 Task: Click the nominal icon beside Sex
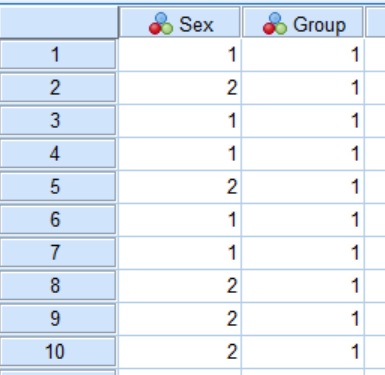[x=161, y=24]
